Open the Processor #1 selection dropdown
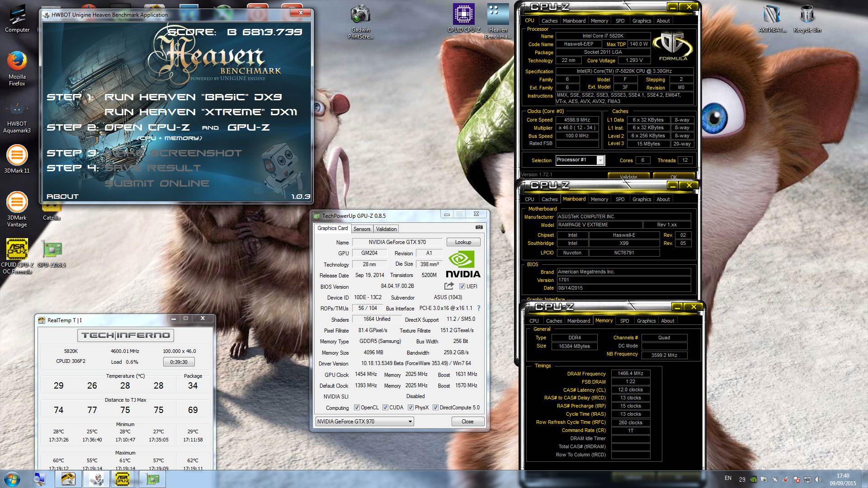Image resolution: width=868 pixels, height=488 pixels. tap(580, 160)
